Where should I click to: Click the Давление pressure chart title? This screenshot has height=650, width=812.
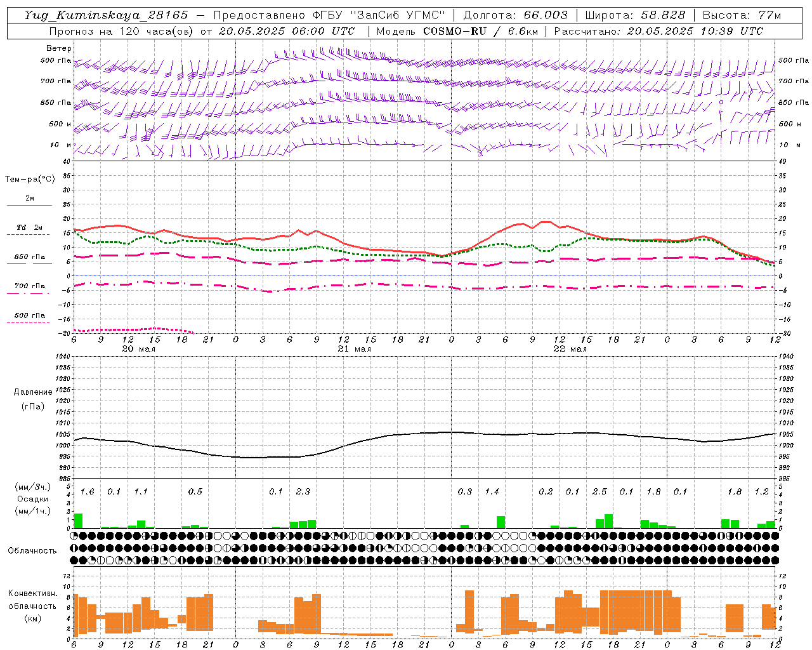pyautogui.click(x=33, y=392)
